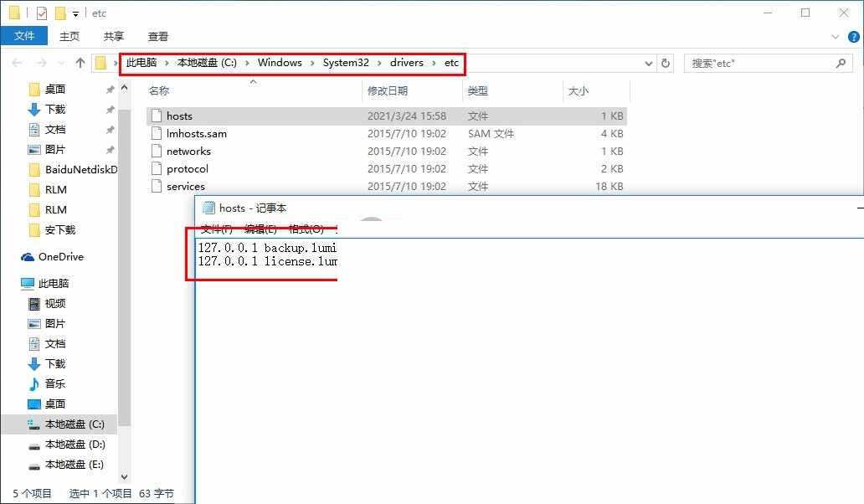Screen dimensions: 864x504
Task: Click in the 搜索"etc" search box
Action: 758,63
